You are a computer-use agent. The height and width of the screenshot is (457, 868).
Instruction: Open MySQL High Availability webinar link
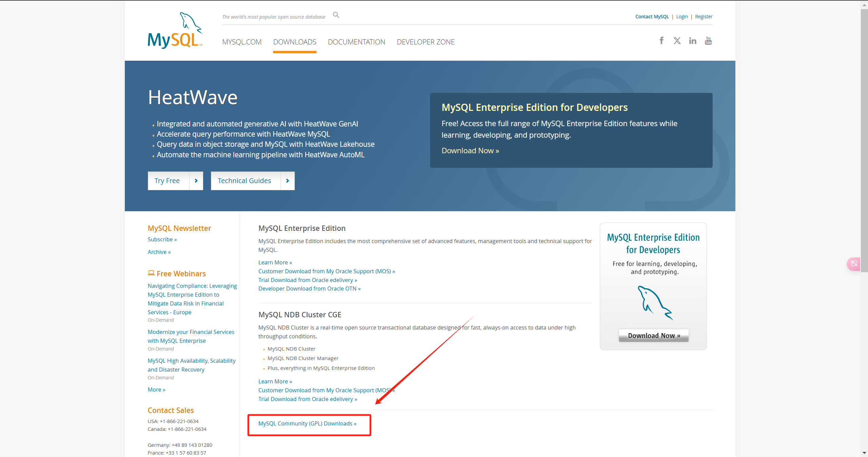tap(192, 365)
